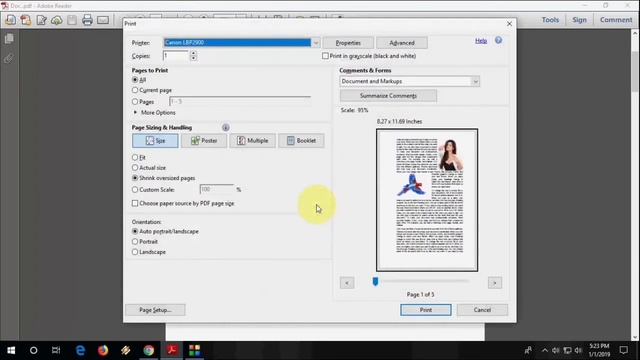The image size is (640, 360).
Task: Choose the Poster sizing mode
Action: pyautogui.click(x=204, y=140)
